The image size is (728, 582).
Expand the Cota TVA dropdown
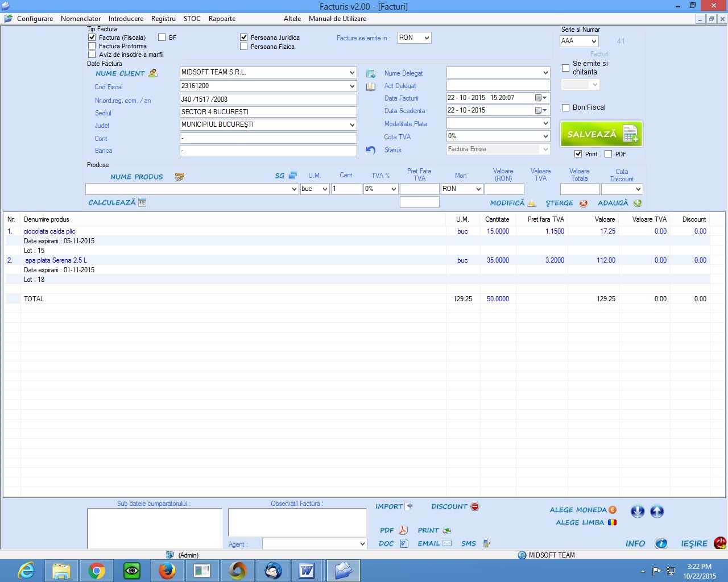545,136
